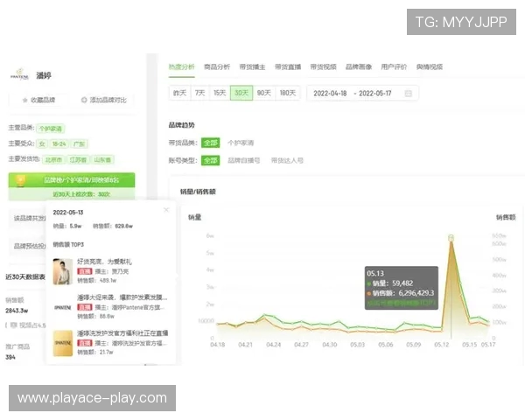Click the 销售额 TOP3 heading
Image resolution: width=525 pixels, height=420 pixels.
(x=68, y=244)
